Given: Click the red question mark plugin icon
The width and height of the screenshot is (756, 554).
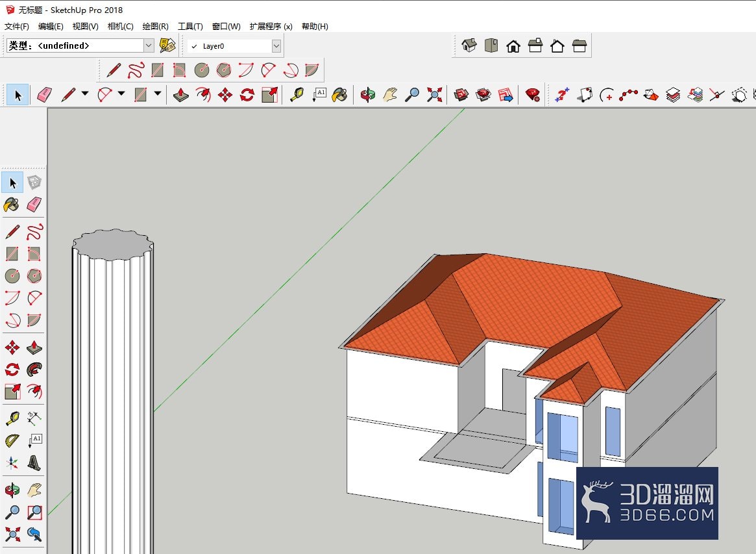Looking at the screenshot, I should coord(562,95).
